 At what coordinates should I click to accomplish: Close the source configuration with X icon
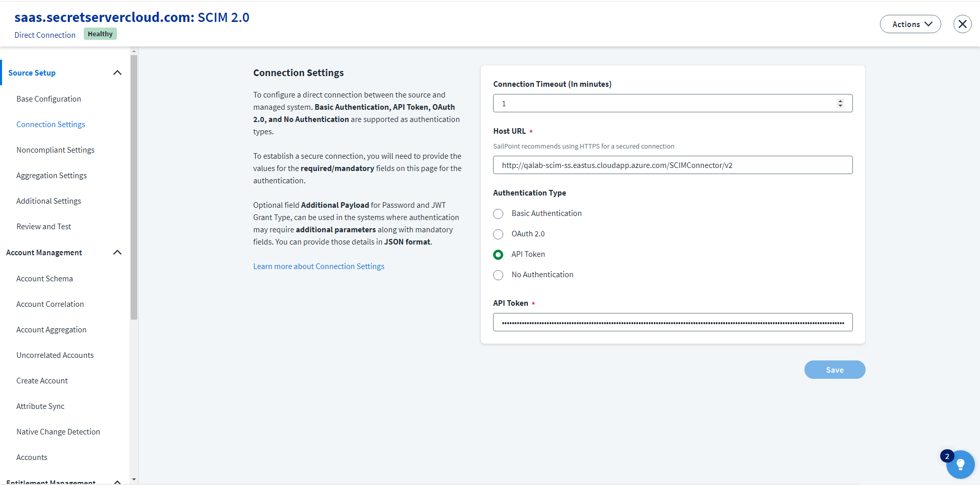pos(962,24)
